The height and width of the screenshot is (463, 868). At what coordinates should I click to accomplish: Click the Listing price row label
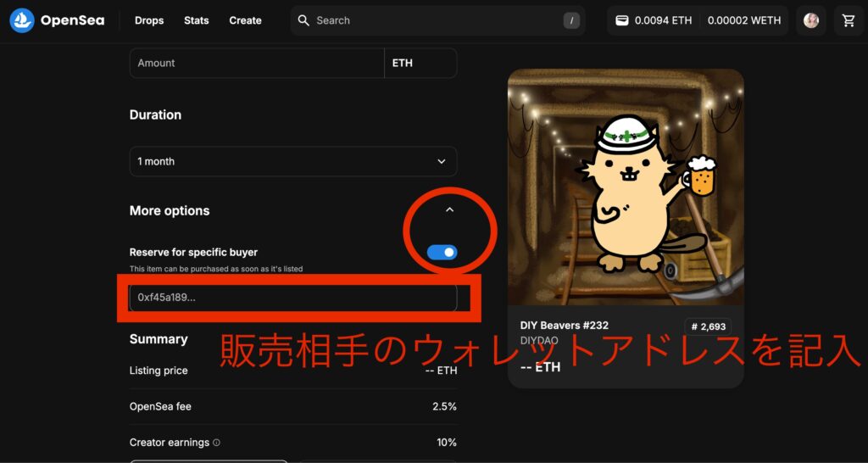pos(159,371)
